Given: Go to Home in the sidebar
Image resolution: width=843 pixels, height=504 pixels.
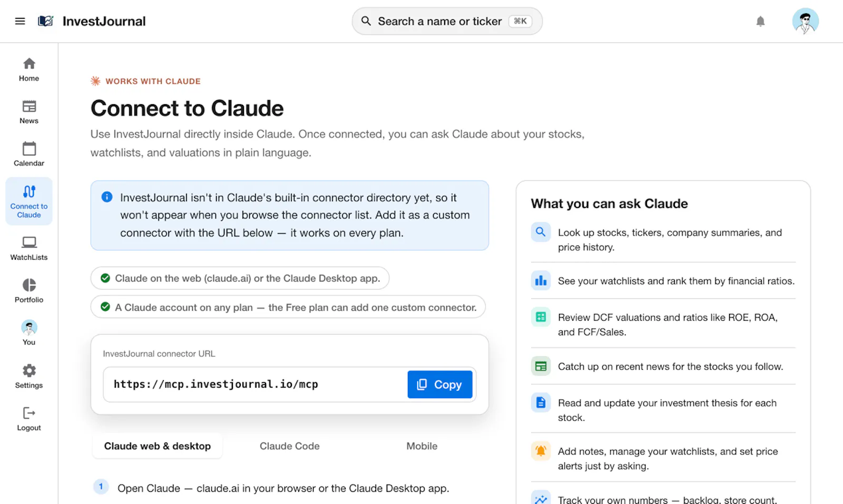Looking at the screenshot, I should 29,70.
